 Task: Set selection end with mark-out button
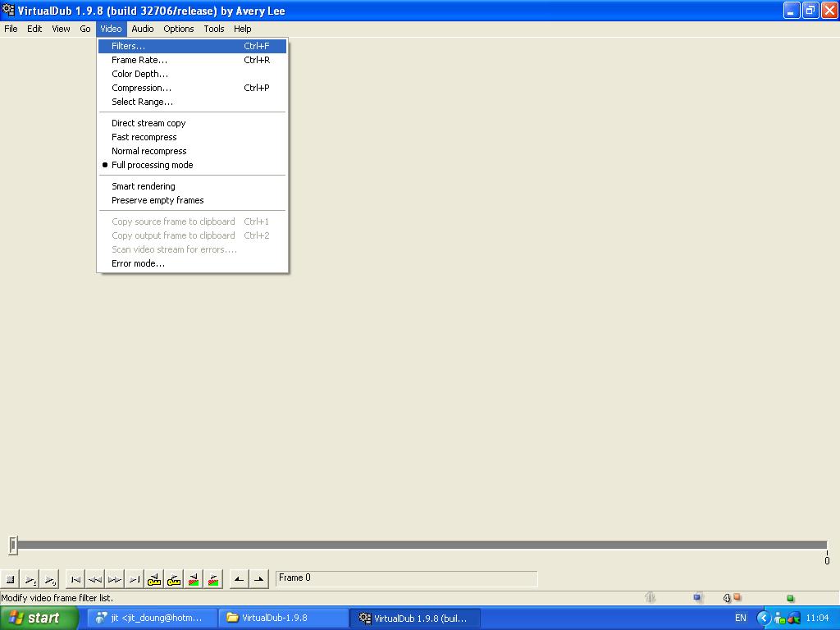click(x=258, y=579)
